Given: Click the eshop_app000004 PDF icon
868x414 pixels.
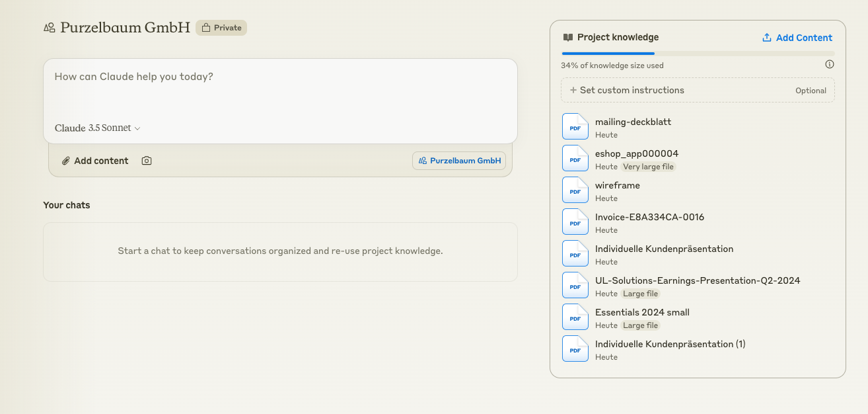Looking at the screenshot, I should (x=575, y=158).
